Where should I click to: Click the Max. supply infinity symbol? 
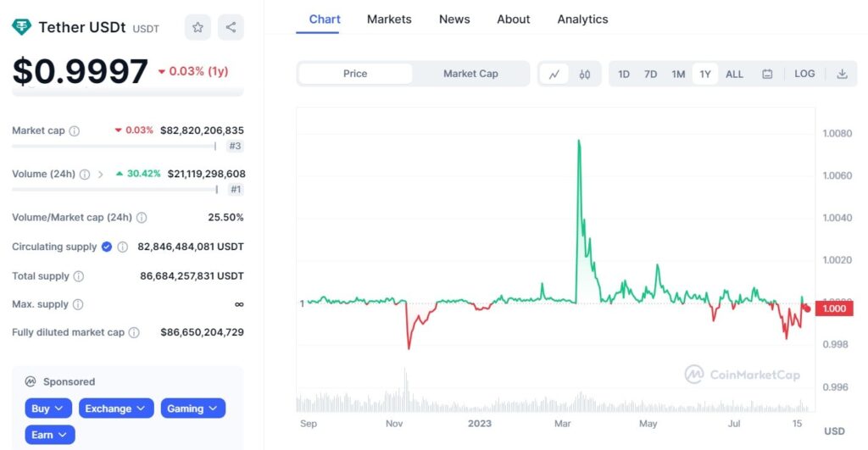coord(239,304)
